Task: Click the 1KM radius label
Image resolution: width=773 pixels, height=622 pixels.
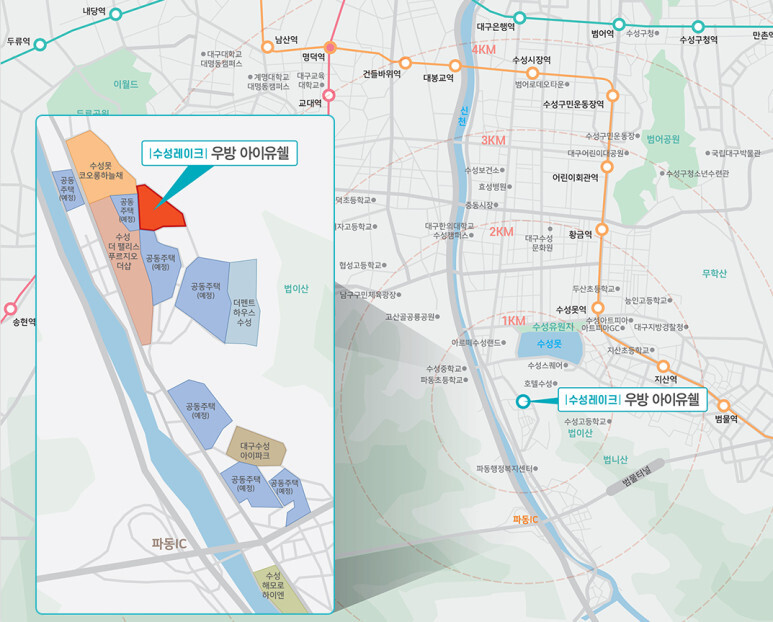Action: tap(514, 321)
